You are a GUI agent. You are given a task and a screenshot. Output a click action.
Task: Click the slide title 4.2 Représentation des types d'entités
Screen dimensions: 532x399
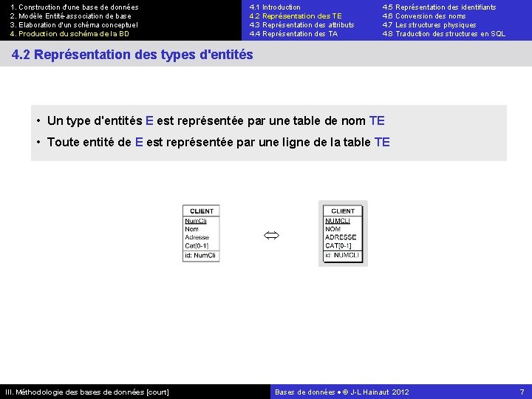click(x=132, y=54)
